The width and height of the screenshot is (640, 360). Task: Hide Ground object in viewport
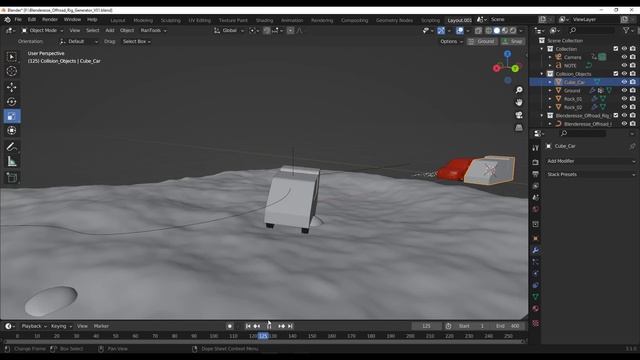point(624,90)
